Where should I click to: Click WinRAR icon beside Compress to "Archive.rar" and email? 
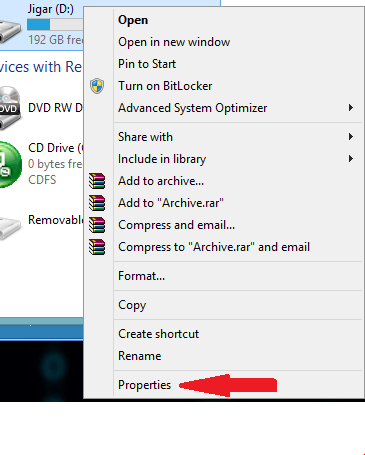pyautogui.click(x=97, y=247)
